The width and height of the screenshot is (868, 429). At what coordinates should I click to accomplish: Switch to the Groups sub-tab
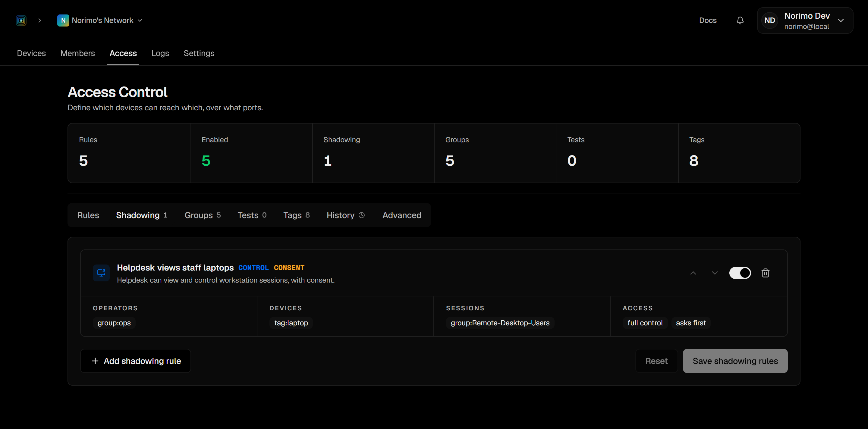(203, 215)
